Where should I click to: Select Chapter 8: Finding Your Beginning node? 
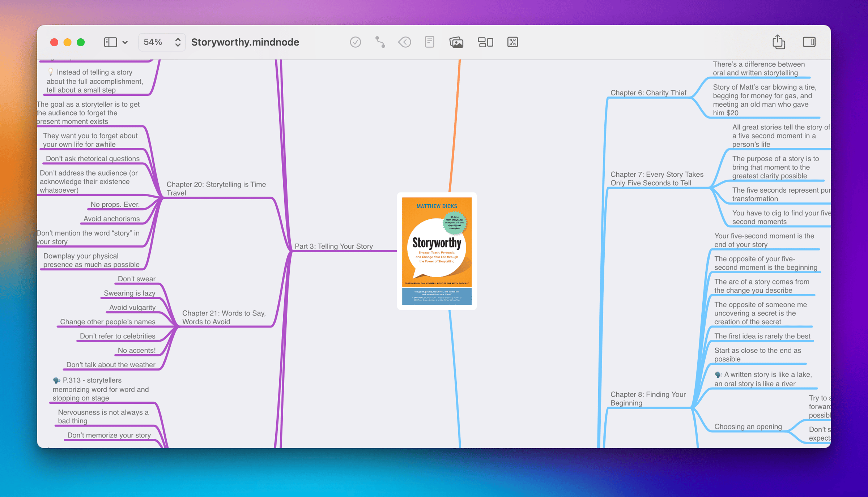click(x=648, y=399)
